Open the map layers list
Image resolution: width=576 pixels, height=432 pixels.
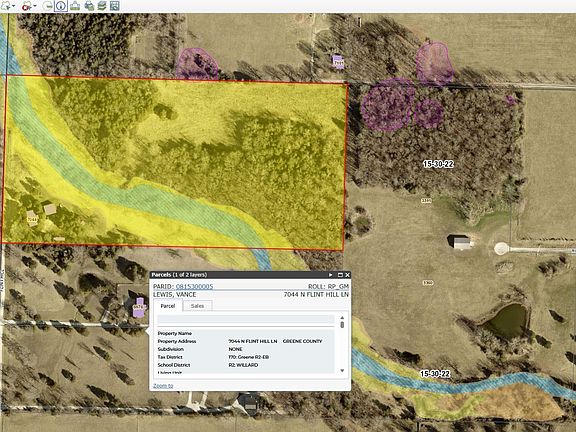tap(102, 6)
